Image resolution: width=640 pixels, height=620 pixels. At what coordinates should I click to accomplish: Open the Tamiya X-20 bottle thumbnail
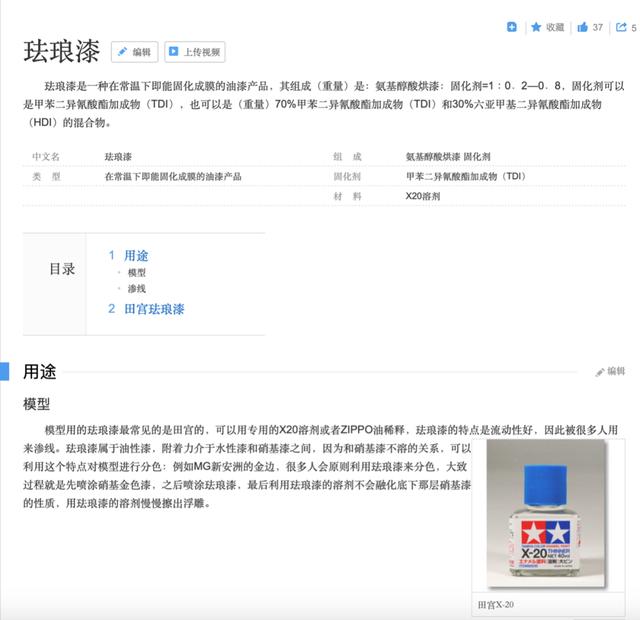[546, 513]
